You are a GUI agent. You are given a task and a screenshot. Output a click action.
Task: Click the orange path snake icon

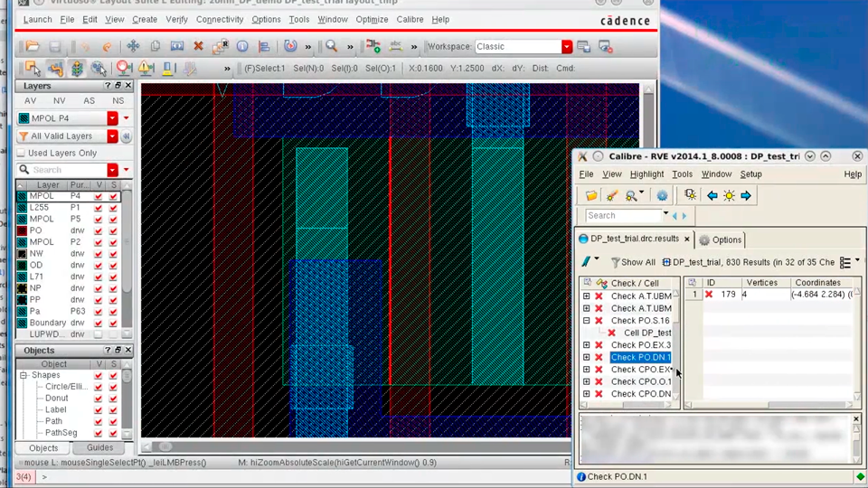(x=55, y=68)
